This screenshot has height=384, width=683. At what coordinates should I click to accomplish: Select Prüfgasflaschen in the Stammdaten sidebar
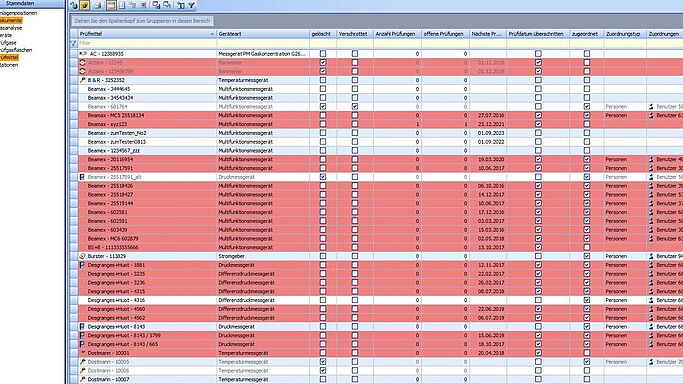[16, 50]
